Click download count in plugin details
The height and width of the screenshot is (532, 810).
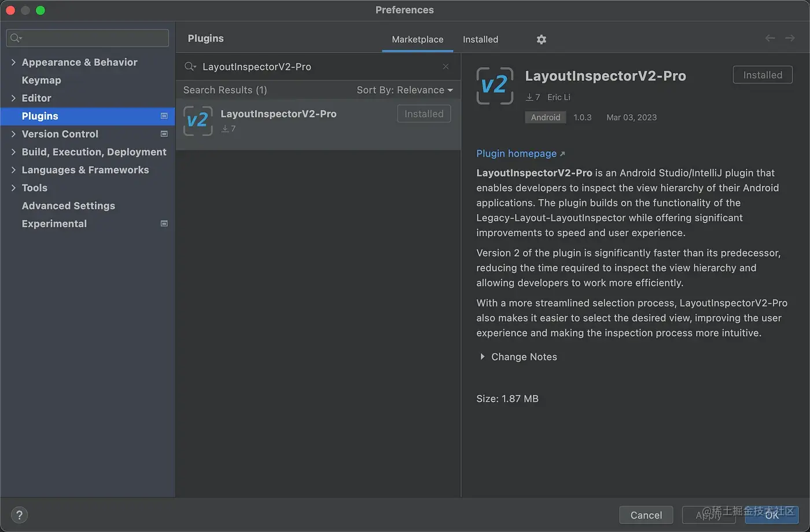point(533,97)
